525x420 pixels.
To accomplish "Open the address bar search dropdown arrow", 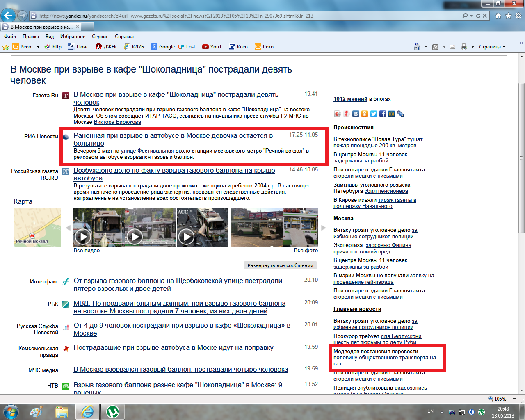I will click(x=472, y=16).
